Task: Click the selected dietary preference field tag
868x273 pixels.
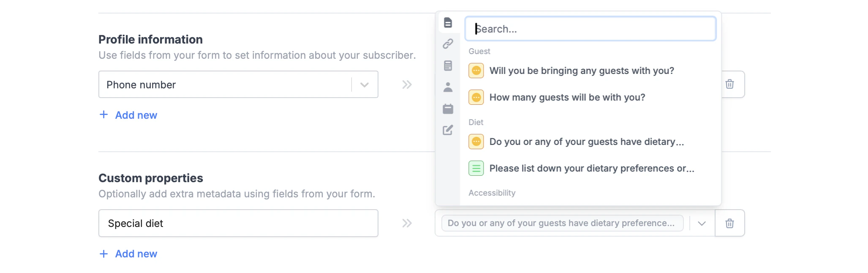Action: (562, 223)
